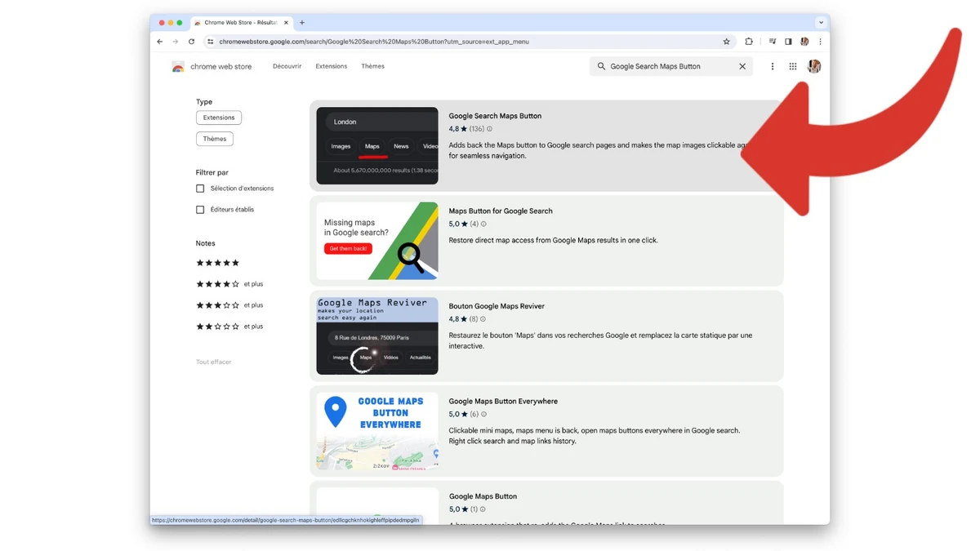Click the browser address bar URL
This screenshot has width=980, height=551.
coord(374,42)
